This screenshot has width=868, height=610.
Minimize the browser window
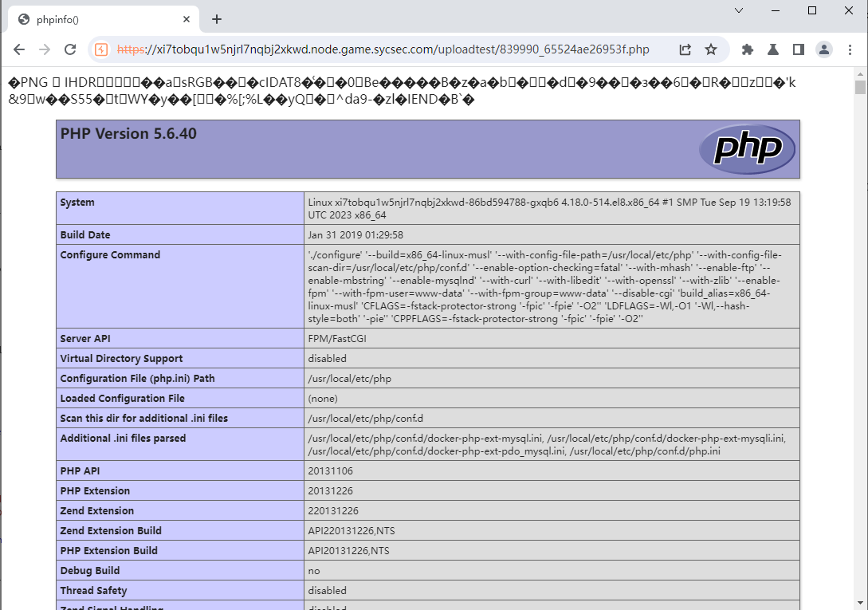point(776,10)
